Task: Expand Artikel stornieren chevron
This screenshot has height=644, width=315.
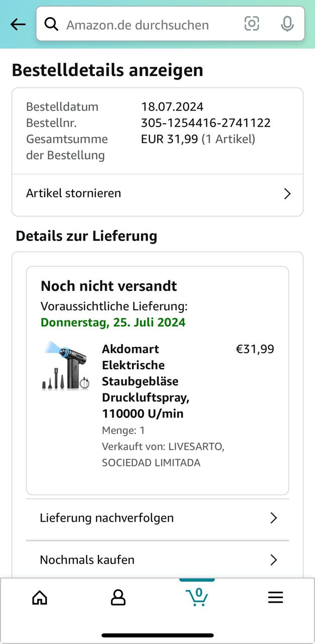Action: 287,194
